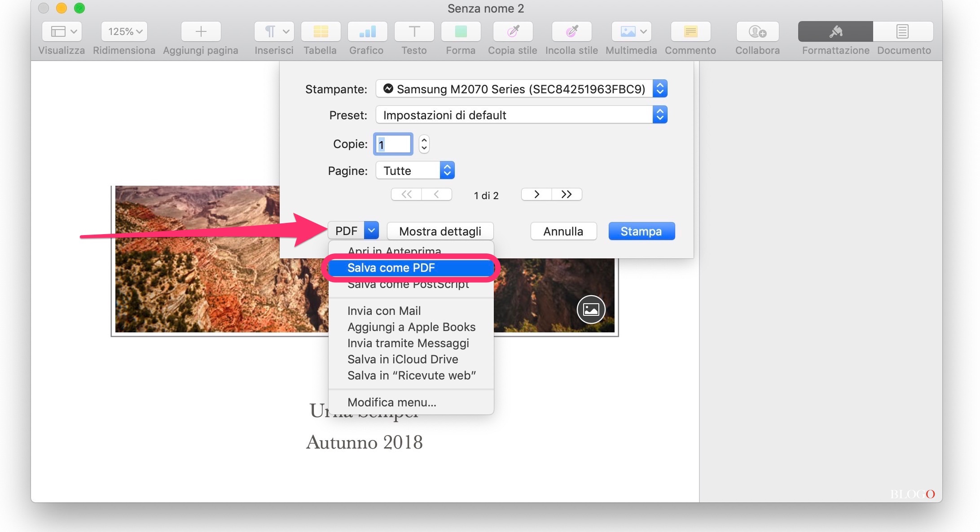Image resolution: width=980 pixels, height=532 pixels.
Task: Choose Aggiungi a Apple Books
Action: (411, 327)
